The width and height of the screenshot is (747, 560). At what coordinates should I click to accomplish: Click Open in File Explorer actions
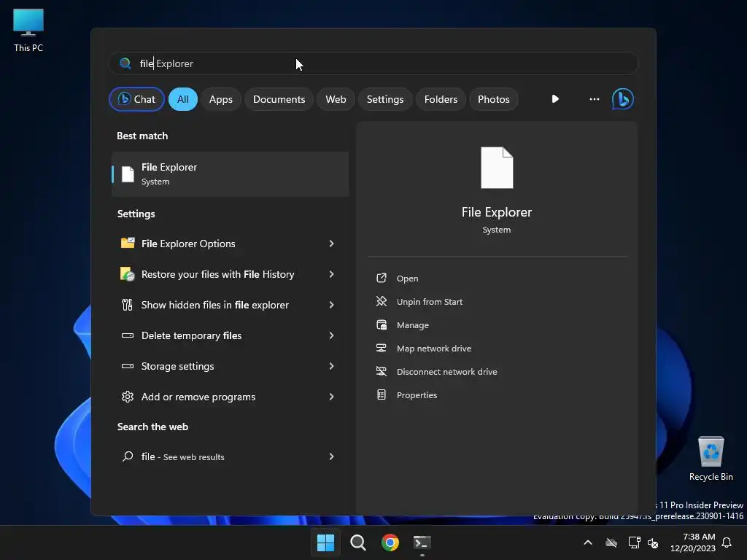407,279
